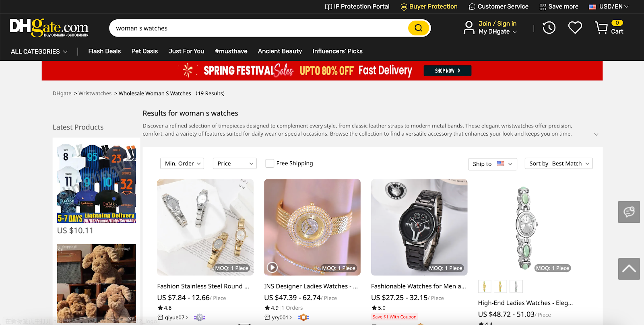The image size is (644, 325).
Task: Open Sort by Best Match dropdown
Action: click(x=558, y=164)
